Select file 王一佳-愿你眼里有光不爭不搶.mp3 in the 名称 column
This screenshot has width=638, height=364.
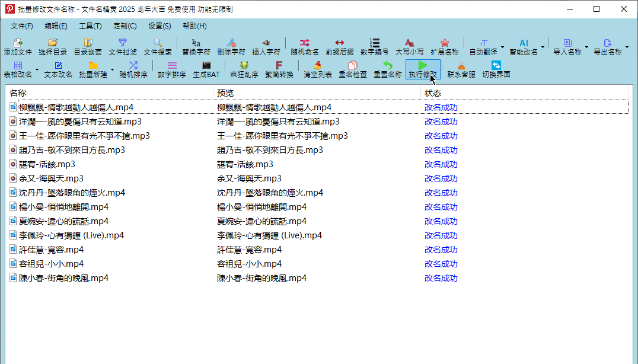(84, 136)
